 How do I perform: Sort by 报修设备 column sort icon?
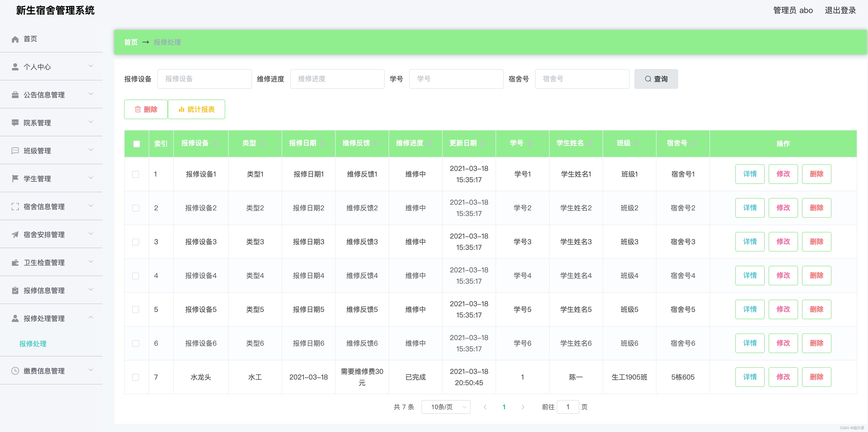point(215,143)
